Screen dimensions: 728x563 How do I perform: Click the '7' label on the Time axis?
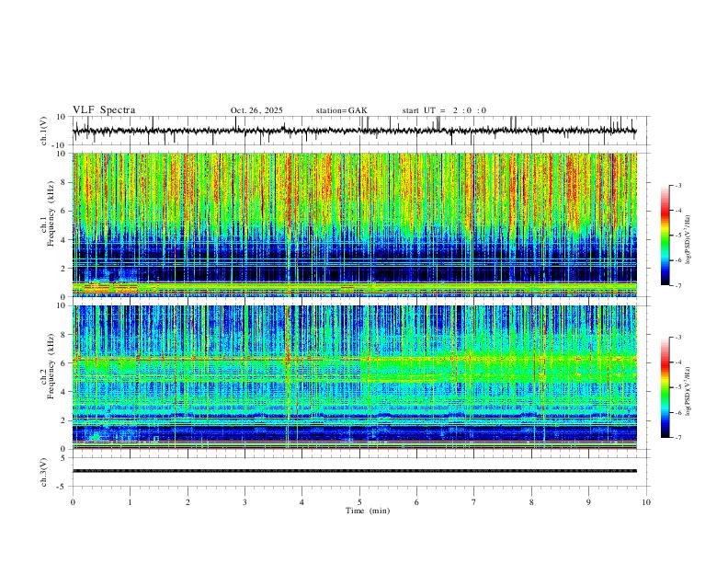pyautogui.click(x=474, y=502)
